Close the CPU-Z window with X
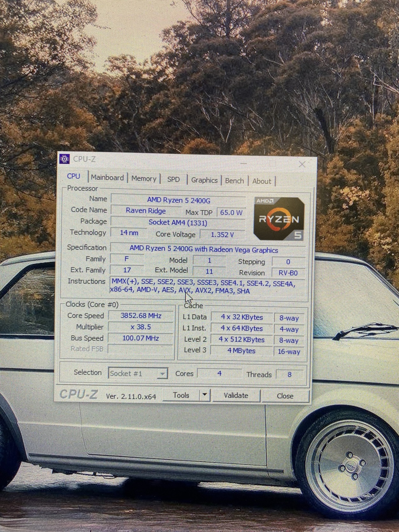 coord(302,164)
